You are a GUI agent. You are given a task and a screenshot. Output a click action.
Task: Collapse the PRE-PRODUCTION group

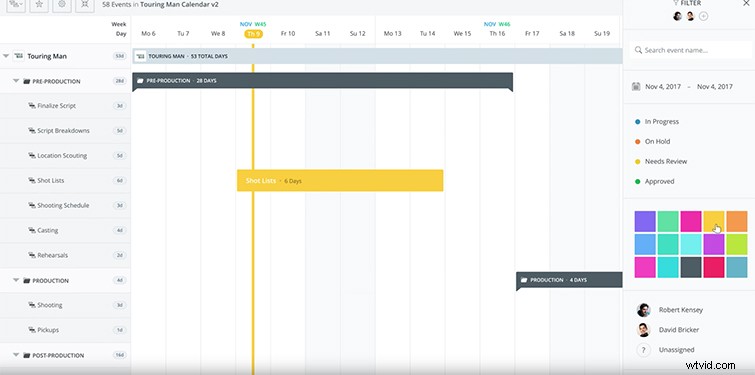16,81
